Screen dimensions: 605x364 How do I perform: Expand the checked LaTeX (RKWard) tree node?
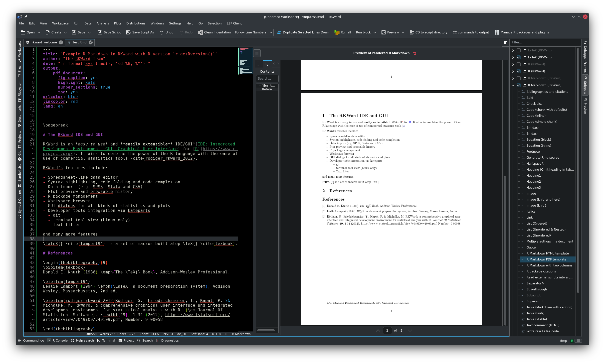coord(513,57)
